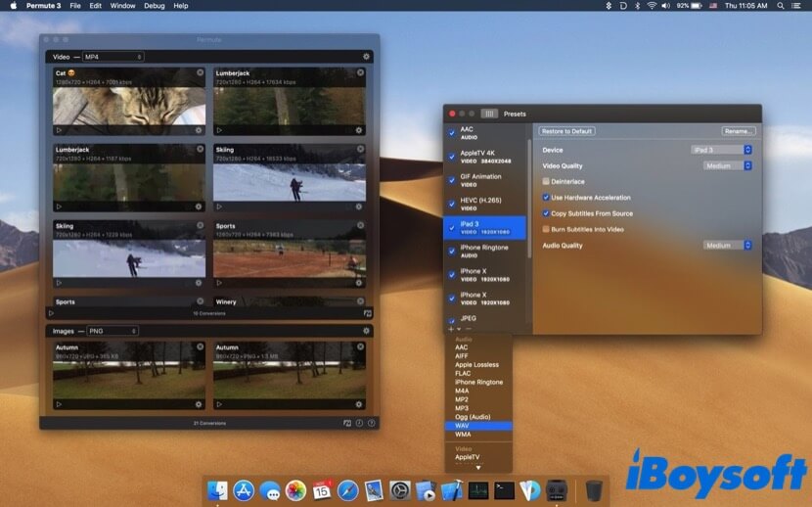The height and width of the screenshot is (507, 812).
Task: Click the plus icon below the presets list
Action: pos(450,329)
